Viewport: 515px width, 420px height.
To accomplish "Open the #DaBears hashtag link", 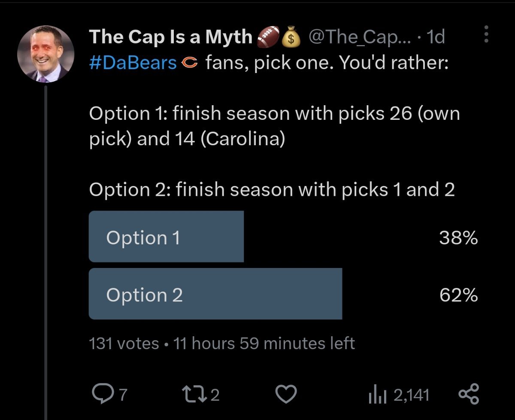I will click(133, 64).
